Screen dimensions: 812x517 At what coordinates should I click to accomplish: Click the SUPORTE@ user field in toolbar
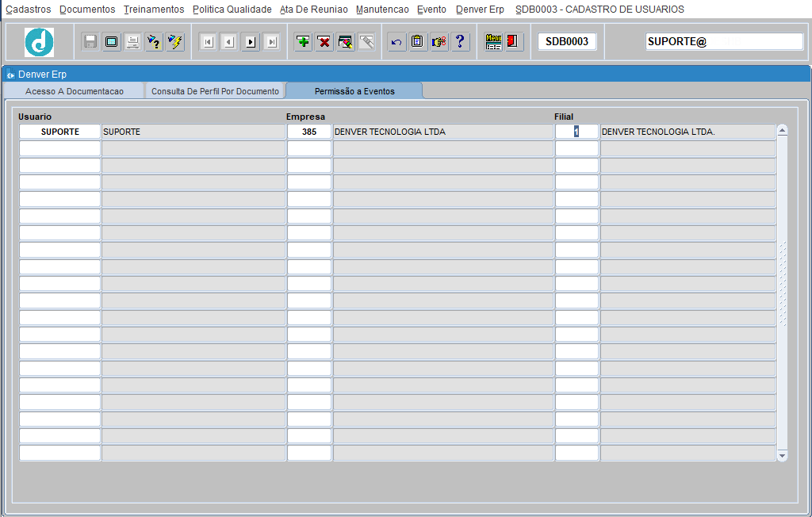coord(724,41)
